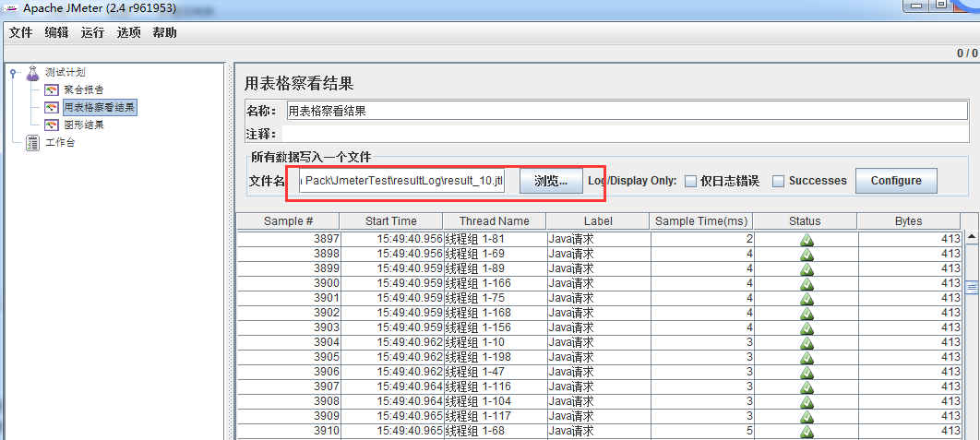The image size is (980, 440).
Task: Click the Thread Name column header
Action: pos(495,221)
